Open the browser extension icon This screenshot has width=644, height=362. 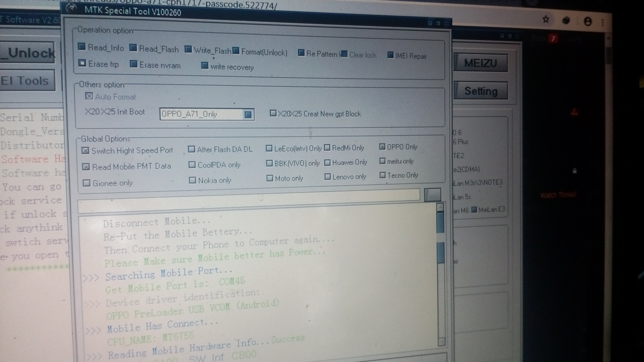(x=567, y=21)
